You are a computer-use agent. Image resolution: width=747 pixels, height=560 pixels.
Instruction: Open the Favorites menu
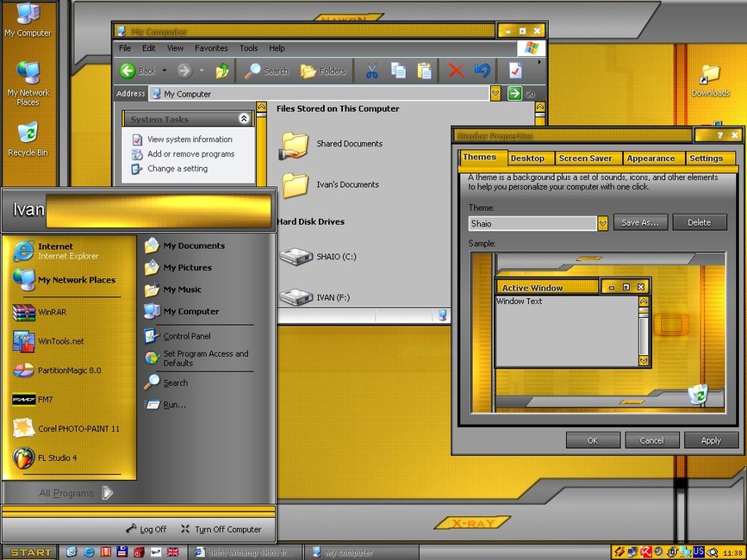[x=211, y=48]
